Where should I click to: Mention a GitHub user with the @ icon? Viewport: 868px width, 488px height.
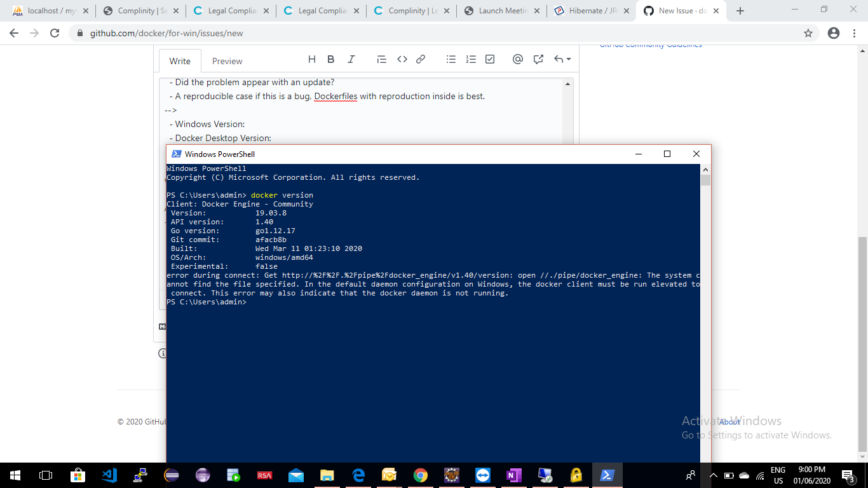pyautogui.click(x=518, y=59)
